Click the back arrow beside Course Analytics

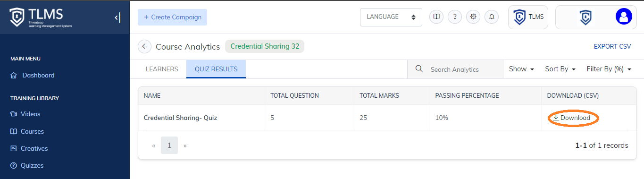pyautogui.click(x=144, y=47)
